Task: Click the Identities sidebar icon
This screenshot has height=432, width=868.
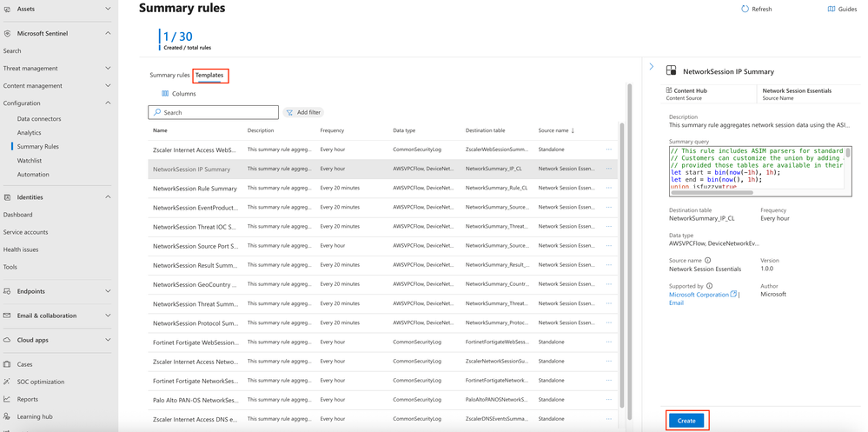Action: coord(7,196)
